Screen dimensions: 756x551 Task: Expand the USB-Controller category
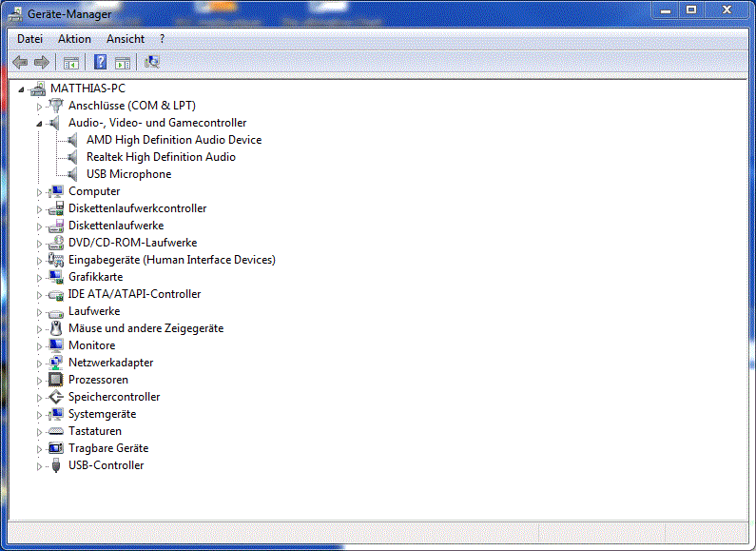click(39, 466)
